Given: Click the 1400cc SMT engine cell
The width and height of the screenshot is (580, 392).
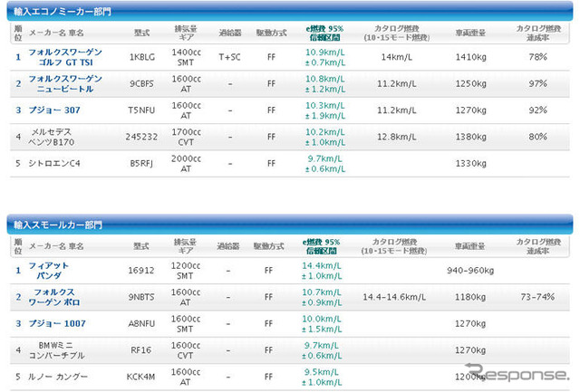Looking at the screenshot, I should point(186,57).
